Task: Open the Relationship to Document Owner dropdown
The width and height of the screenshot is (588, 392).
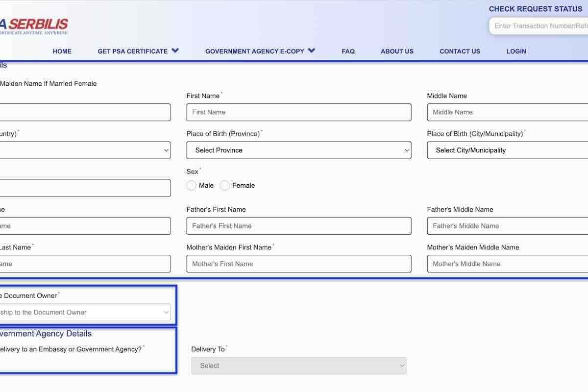Action: pos(84,313)
